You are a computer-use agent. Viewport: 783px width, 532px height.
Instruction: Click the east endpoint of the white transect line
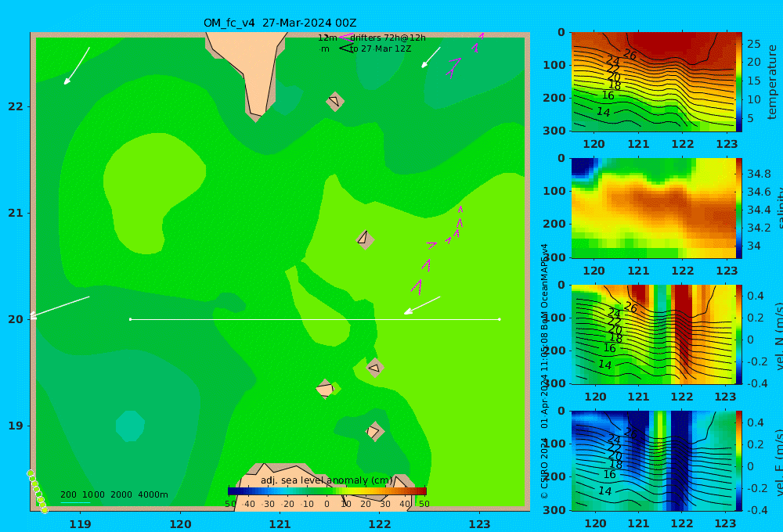pyautogui.click(x=500, y=319)
